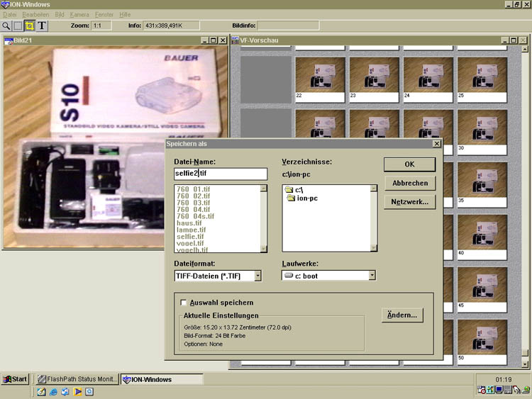Click the Datei-Name input field
532x399 pixels.
point(221,174)
